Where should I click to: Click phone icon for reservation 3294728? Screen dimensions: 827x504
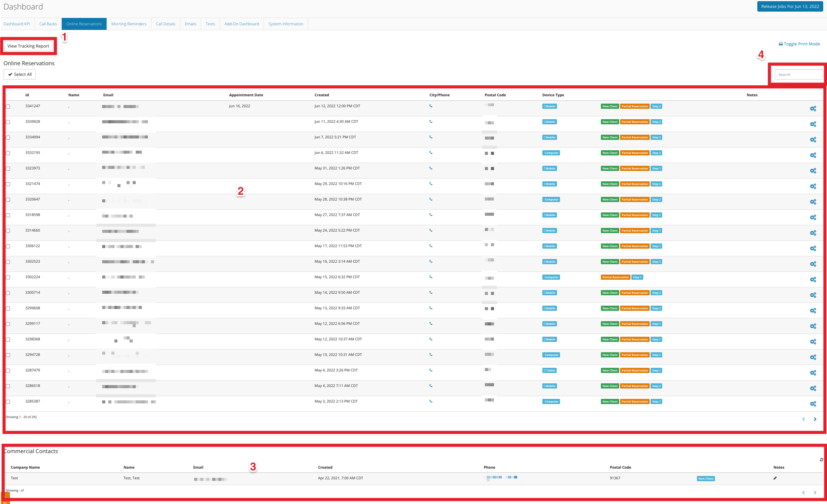click(431, 355)
